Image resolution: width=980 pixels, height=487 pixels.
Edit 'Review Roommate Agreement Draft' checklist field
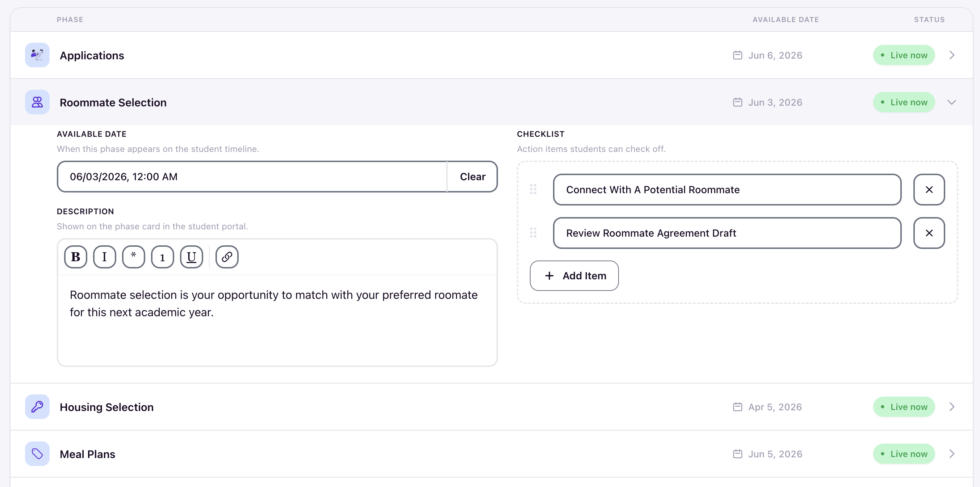[727, 233]
